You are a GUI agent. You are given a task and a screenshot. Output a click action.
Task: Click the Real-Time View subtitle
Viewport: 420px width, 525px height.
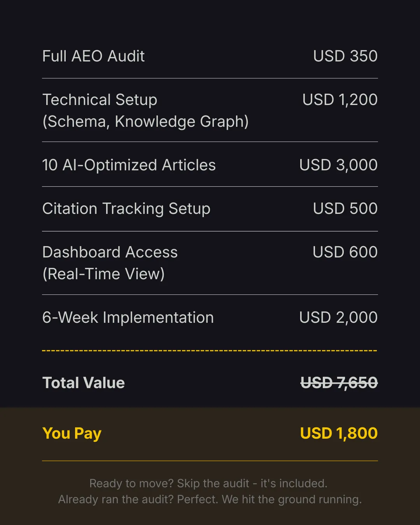pyautogui.click(x=103, y=274)
